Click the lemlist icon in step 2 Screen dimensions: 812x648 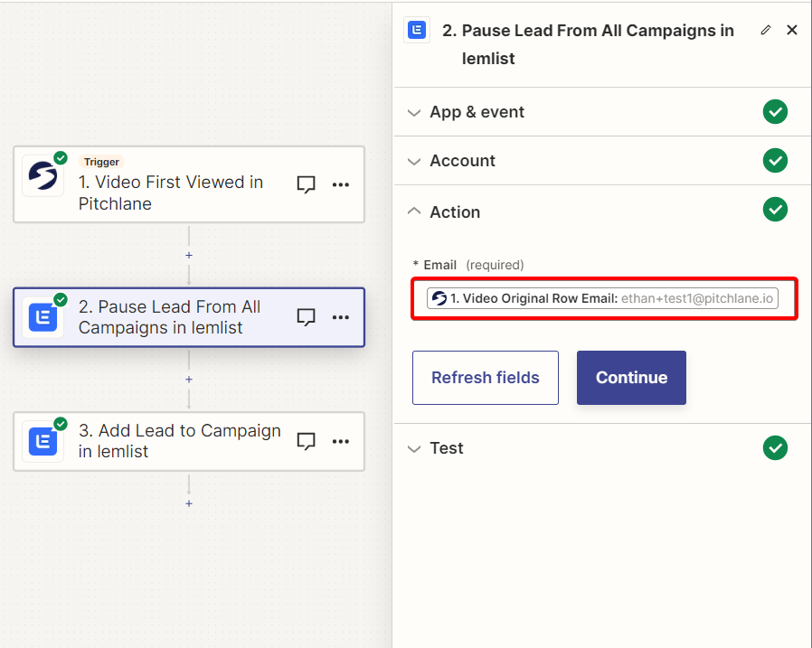pos(43,316)
